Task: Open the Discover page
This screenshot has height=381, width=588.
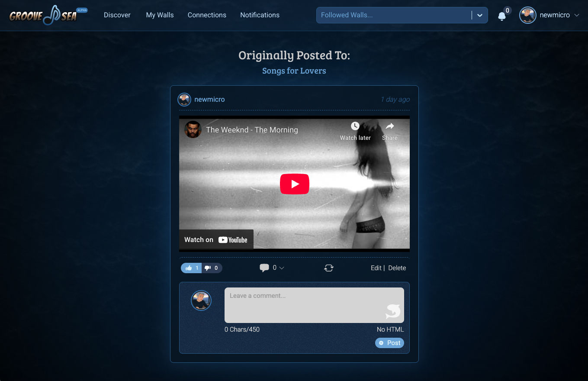Action: coord(117,15)
